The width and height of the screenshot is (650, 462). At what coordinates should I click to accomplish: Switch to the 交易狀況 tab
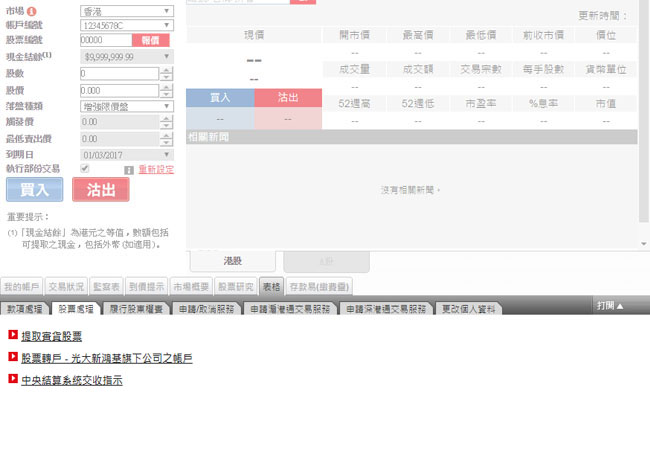[x=66, y=286]
